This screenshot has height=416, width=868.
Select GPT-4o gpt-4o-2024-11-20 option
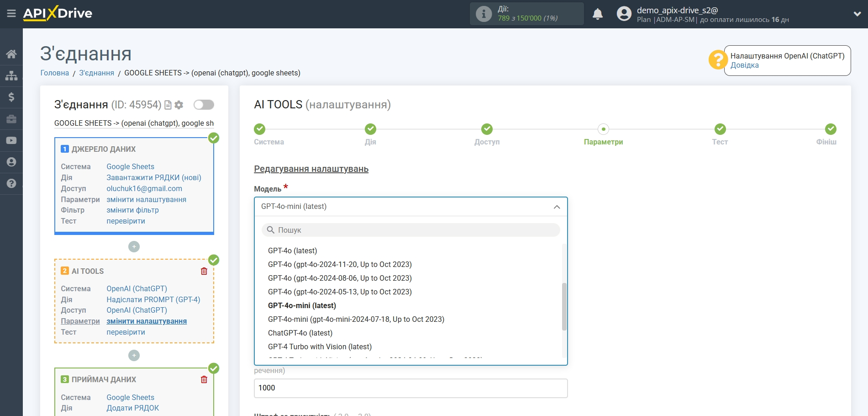[340, 265]
